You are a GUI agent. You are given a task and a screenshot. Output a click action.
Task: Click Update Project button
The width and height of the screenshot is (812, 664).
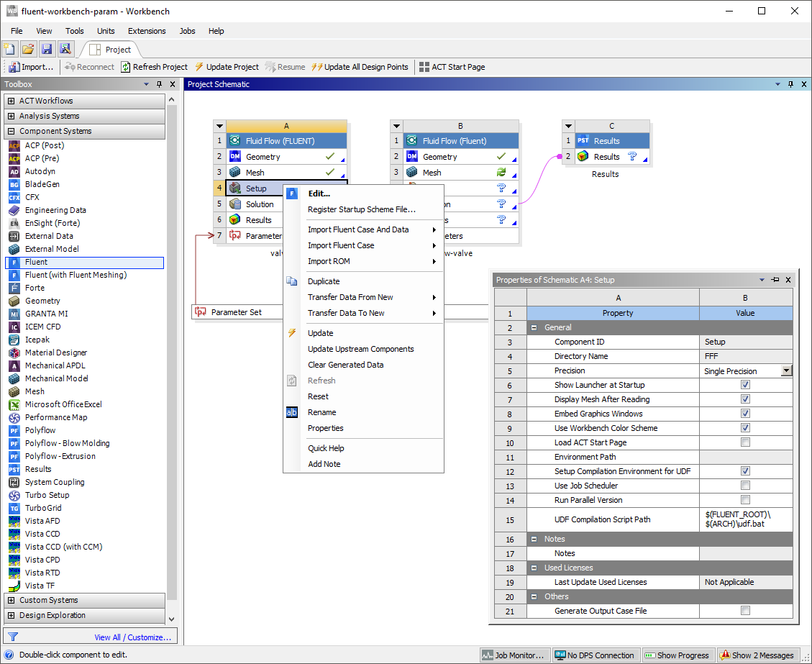click(x=227, y=67)
